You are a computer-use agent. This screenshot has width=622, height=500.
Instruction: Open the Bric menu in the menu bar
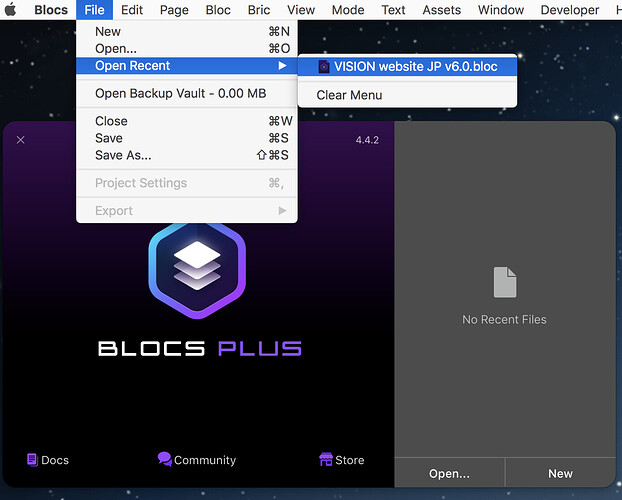[x=260, y=10]
